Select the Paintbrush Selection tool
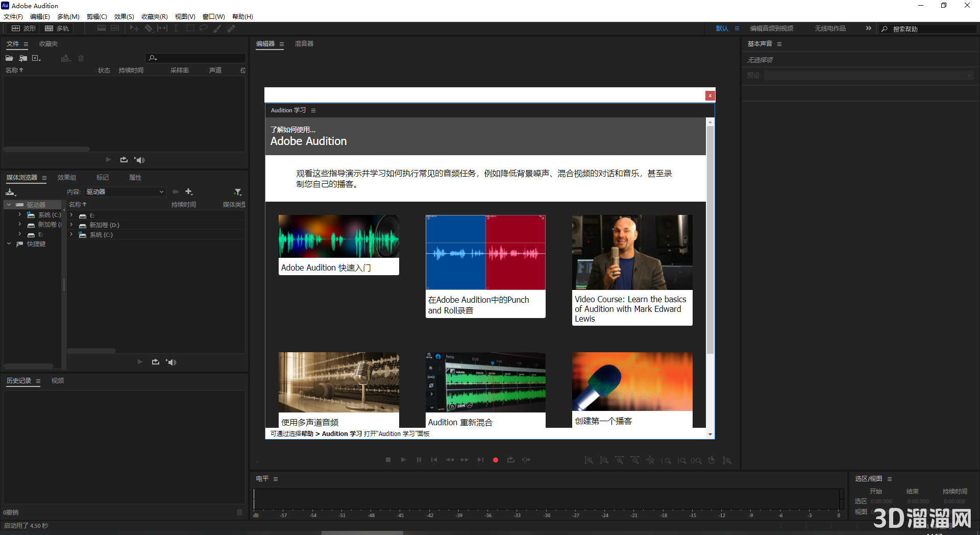 tap(216, 28)
